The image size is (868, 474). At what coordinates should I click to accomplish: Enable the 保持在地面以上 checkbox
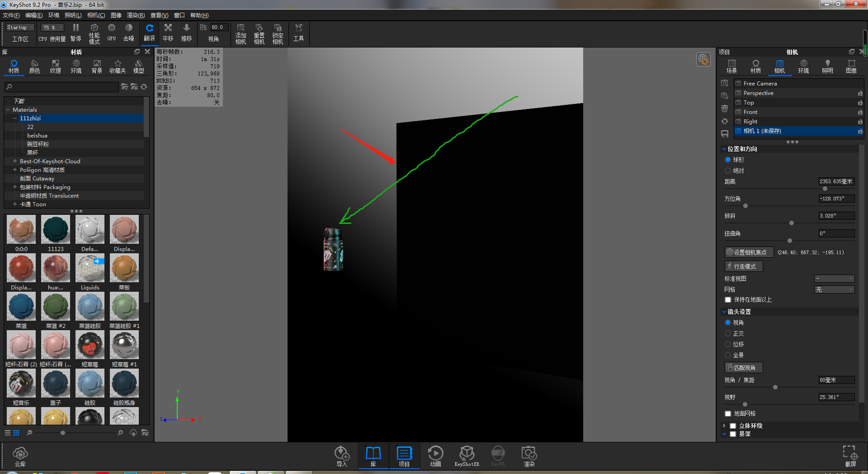click(728, 299)
